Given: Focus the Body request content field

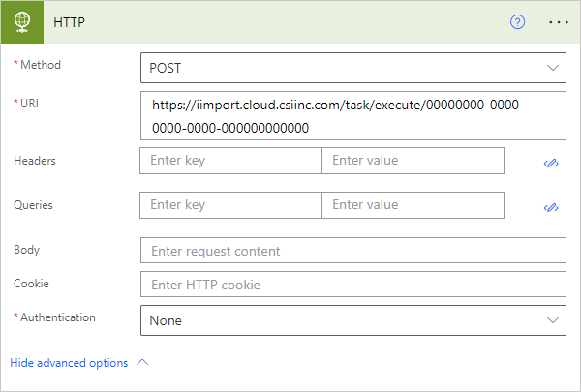Looking at the screenshot, I should pos(352,251).
